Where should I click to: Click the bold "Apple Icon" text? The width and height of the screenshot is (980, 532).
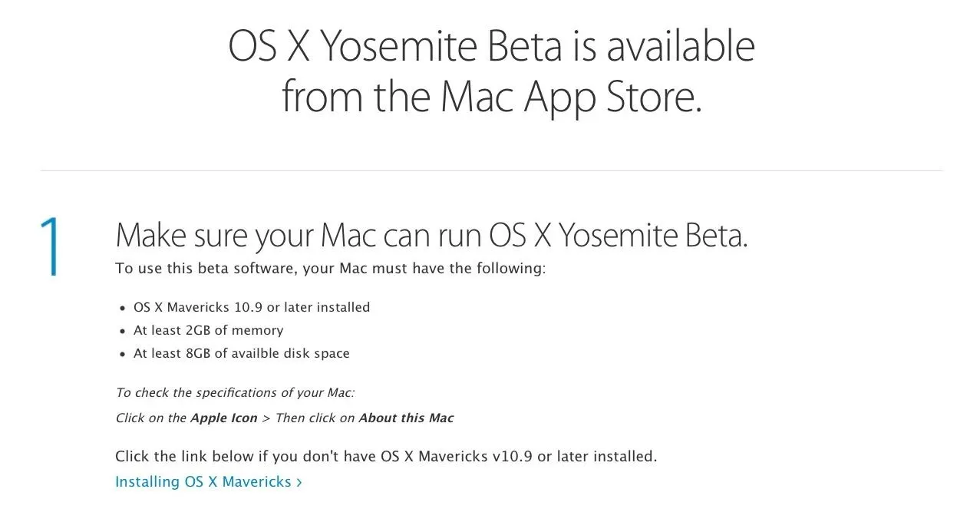tap(224, 418)
